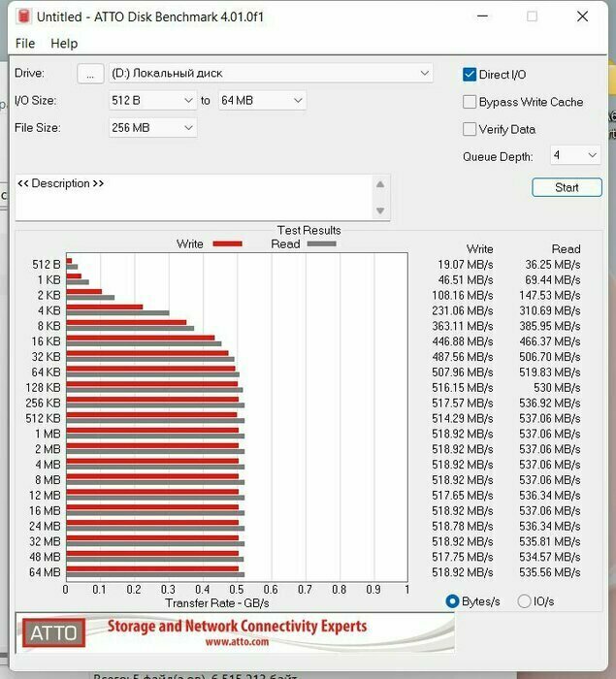The image size is (616, 679).
Task: Select the Bytes/s radio button
Action: coord(452,601)
